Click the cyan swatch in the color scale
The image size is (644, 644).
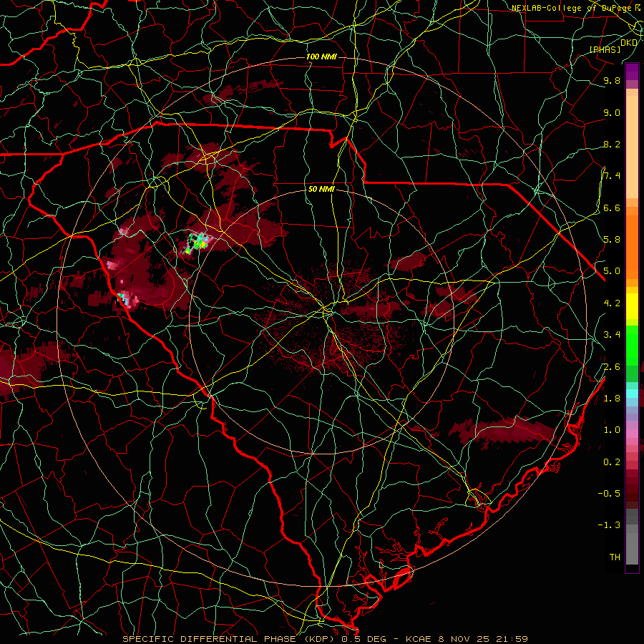point(632,394)
